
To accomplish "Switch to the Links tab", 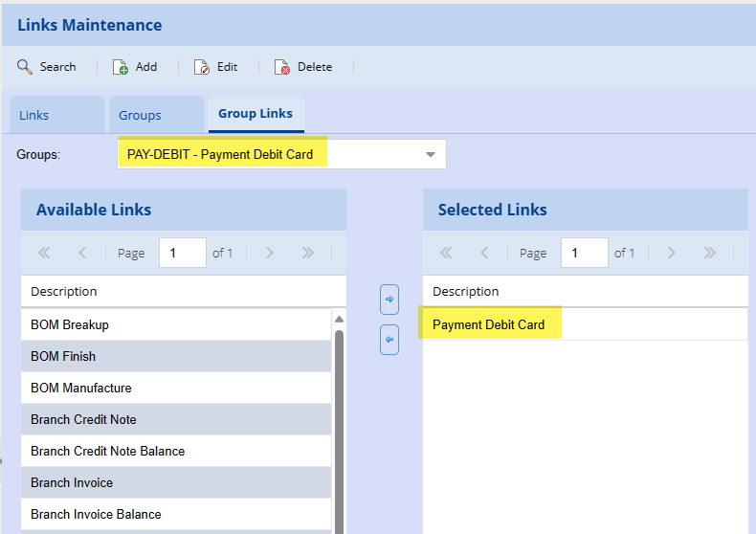I will coord(34,115).
